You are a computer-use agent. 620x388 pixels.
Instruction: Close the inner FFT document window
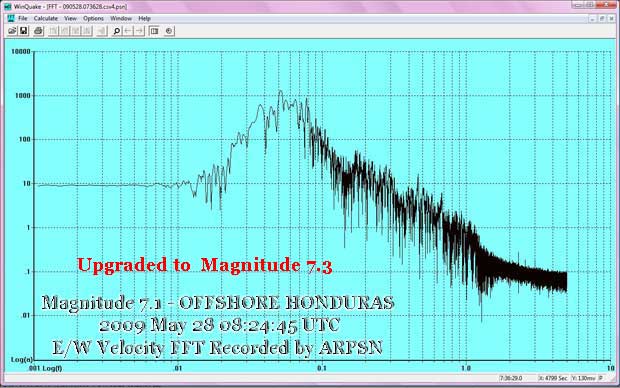tap(611, 19)
